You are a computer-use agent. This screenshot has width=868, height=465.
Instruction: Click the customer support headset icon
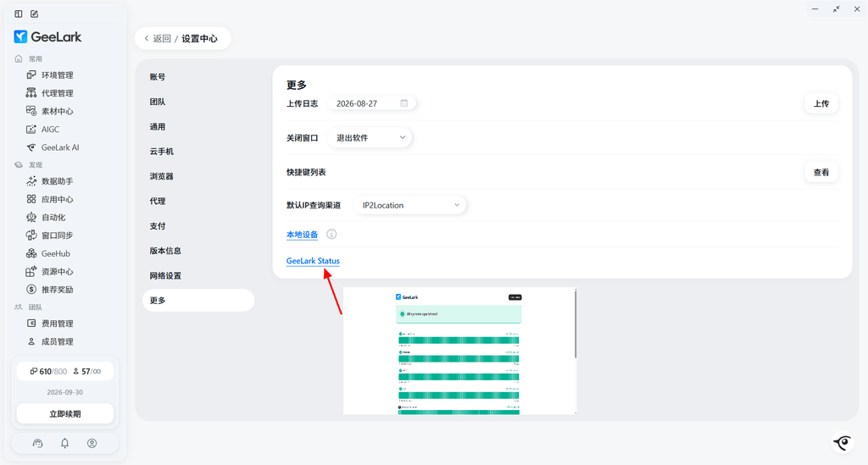click(37, 444)
